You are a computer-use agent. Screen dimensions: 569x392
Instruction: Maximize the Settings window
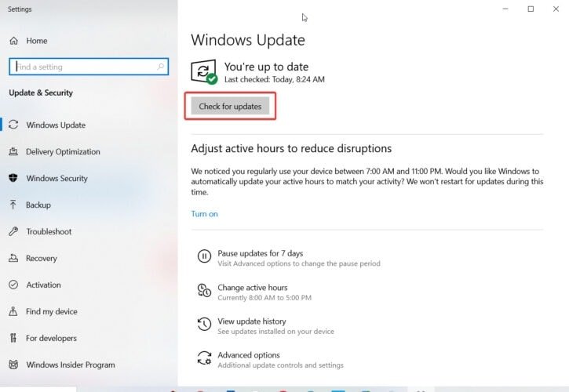pyautogui.click(x=531, y=9)
